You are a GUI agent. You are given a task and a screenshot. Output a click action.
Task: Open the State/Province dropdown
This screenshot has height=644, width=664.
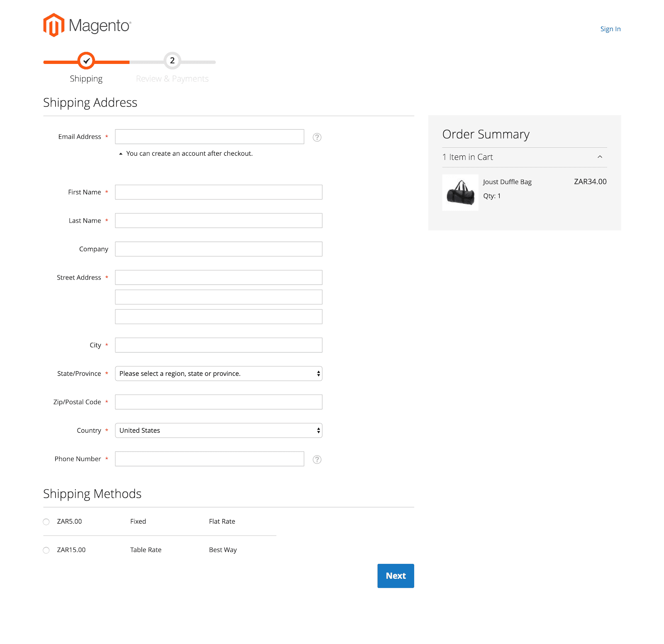[219, 373]
